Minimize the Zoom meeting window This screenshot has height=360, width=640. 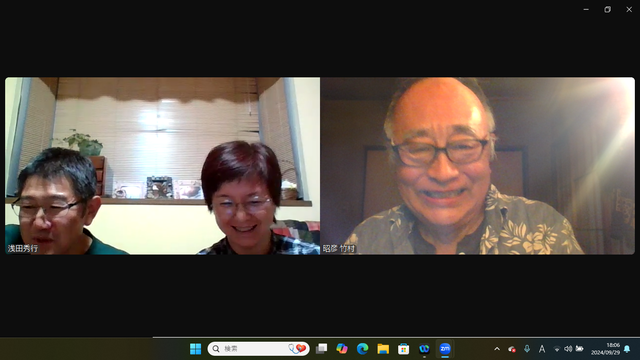586,9
